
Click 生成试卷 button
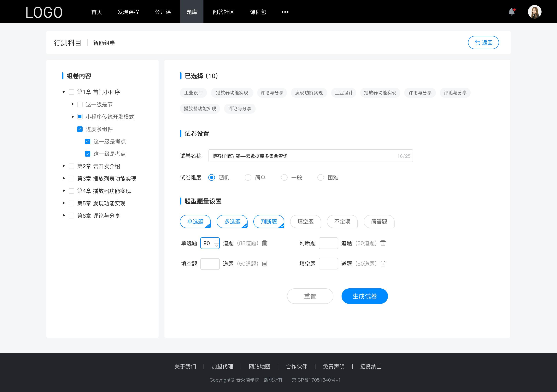[364, 296]
